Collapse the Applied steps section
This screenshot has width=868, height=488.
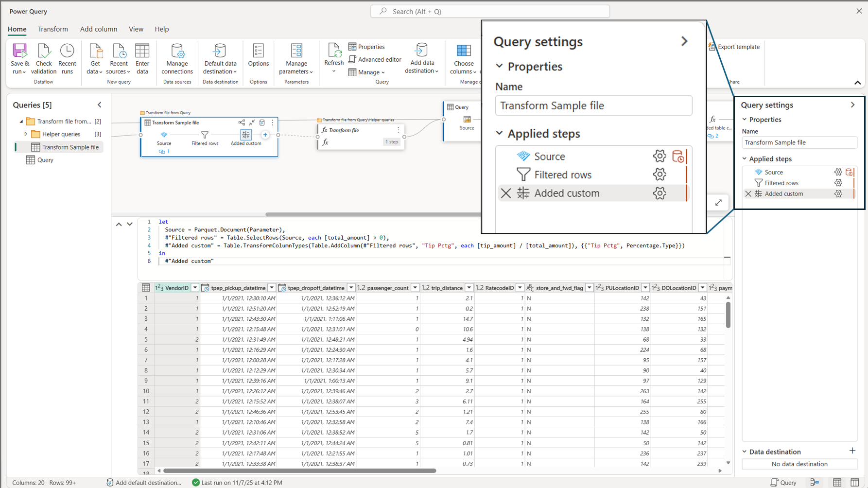744,159
